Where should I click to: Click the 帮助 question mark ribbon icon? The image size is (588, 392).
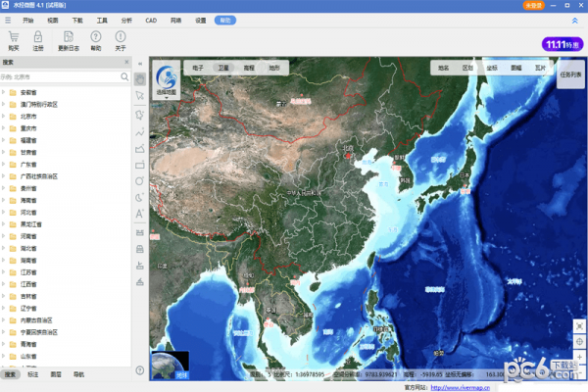coord(96,37)
